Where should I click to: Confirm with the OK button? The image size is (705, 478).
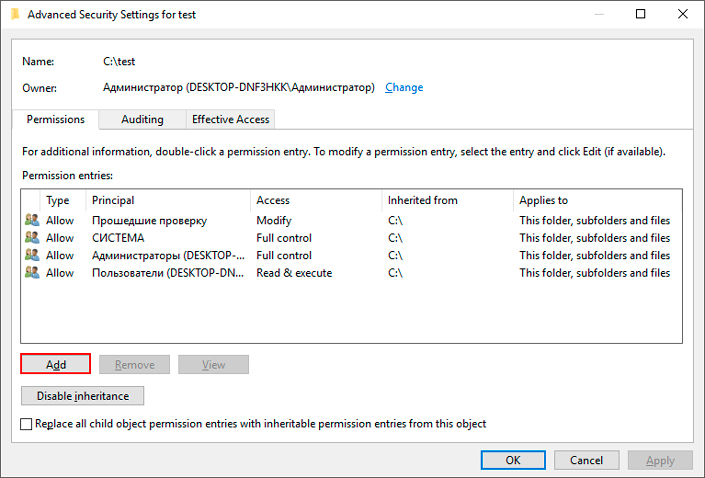[513, 460]
